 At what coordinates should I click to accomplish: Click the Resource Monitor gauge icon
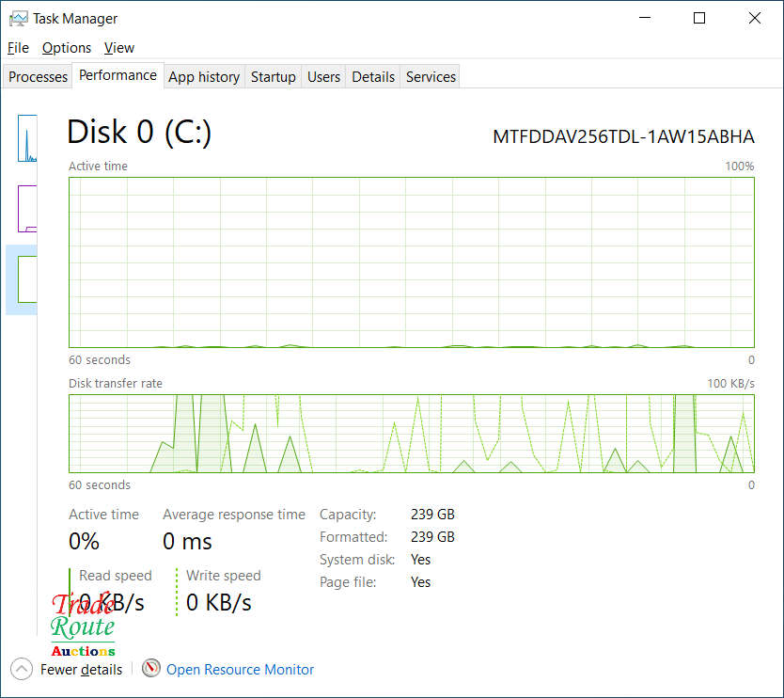[151, 669]
